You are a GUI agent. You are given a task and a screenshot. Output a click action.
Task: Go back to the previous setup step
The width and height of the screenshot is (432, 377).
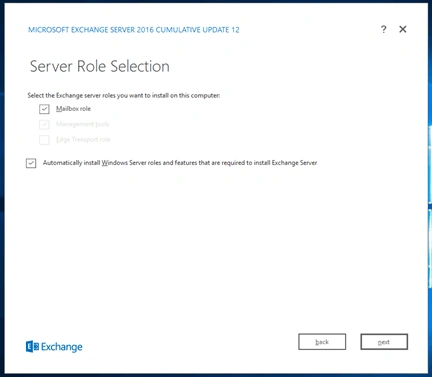[x=322, y=342]
